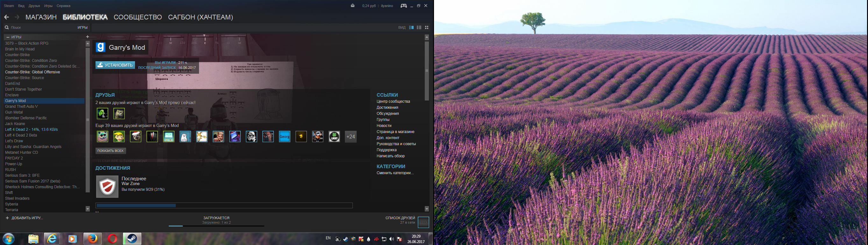Open the panda with sunglasses avatar
Image resolution: width=868 pixels, height=245 pixels.
coord(103,137)
